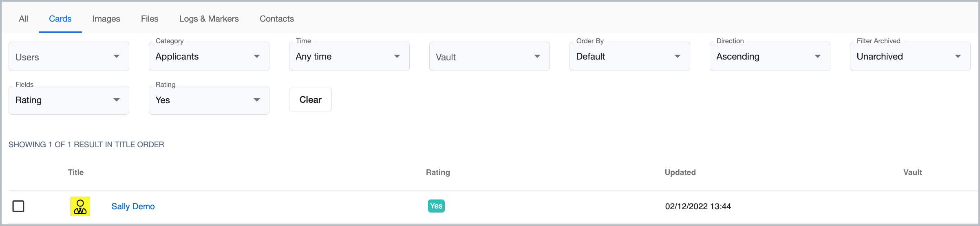The height and width of the screenshot is (226, 980).
Task: Change the Order By dropdown
Action: click(x=630, y=56)
